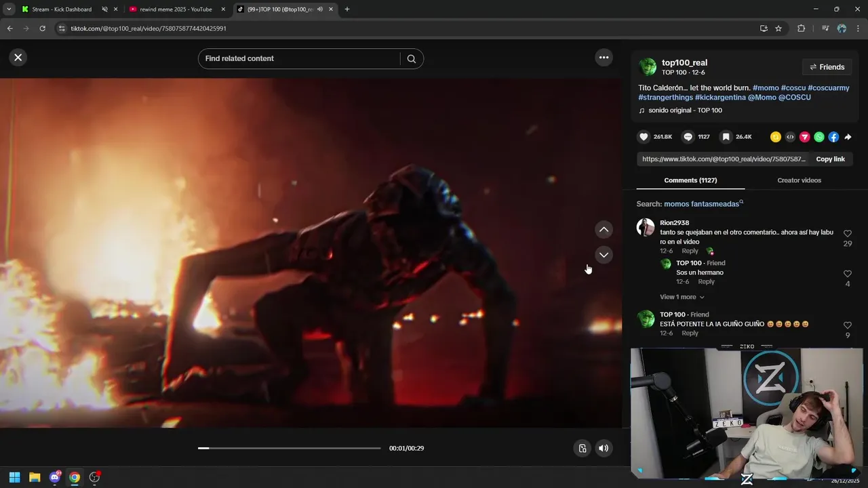Open comments via speech bubble icon
The width and height of the screenshot is (868, 488).
pyautogui.click(x=688, y=137)
